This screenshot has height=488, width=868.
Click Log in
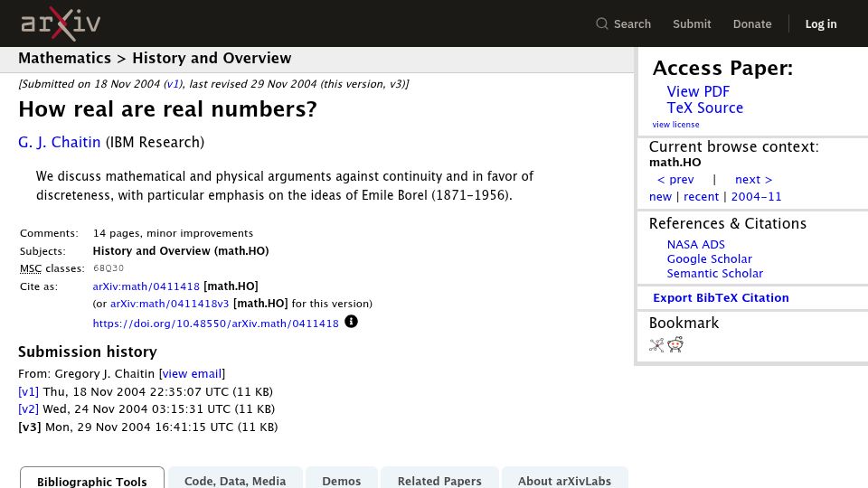coord(820,23)
